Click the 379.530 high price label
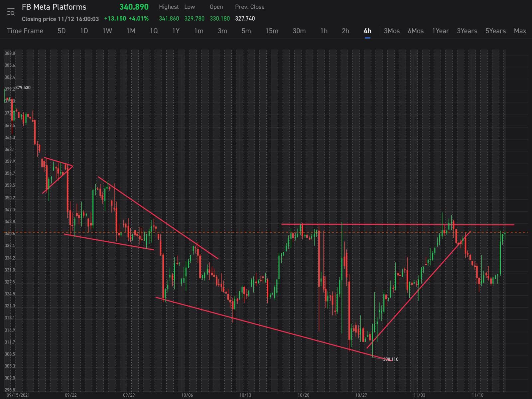Viewport: 532px width, 399px height. point(23,88)
